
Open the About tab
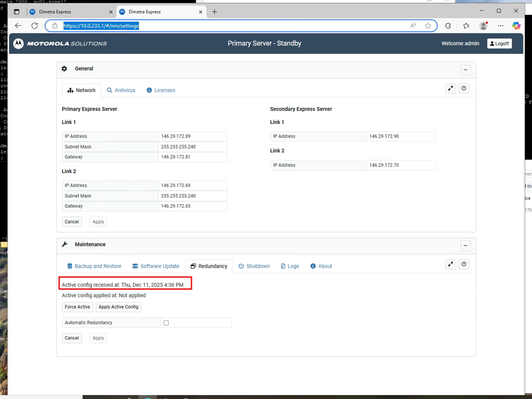point(321,266)
